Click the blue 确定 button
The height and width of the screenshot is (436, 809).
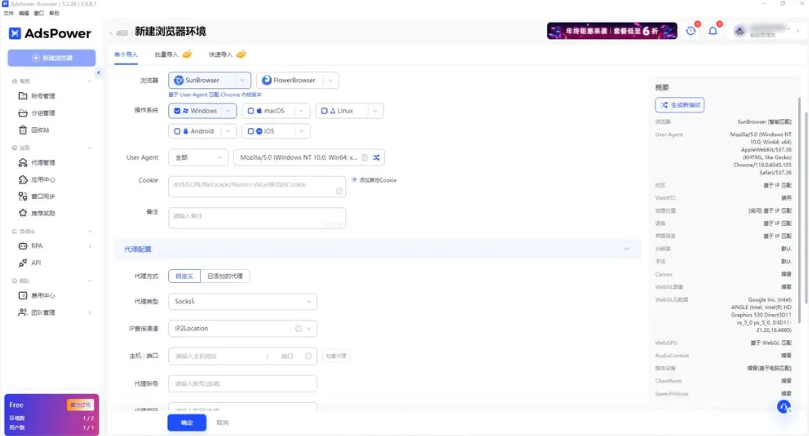click(187, 423)
